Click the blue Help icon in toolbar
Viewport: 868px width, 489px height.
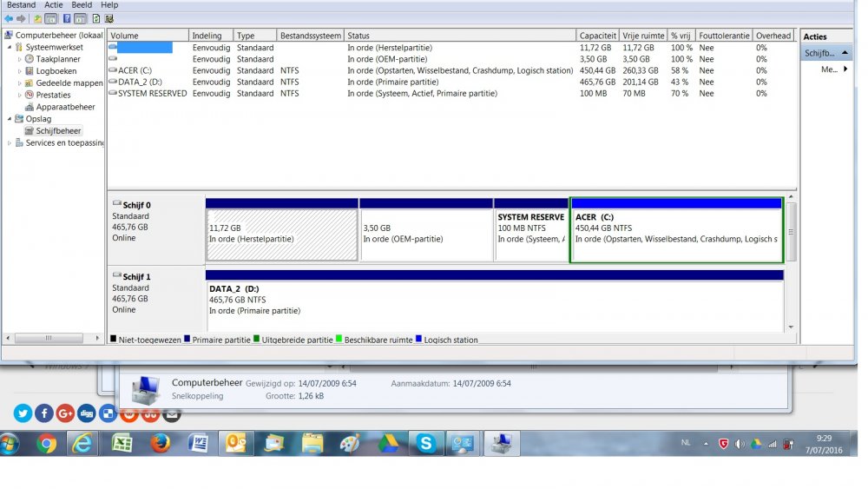pyautogui.click(x=68, y=18)
